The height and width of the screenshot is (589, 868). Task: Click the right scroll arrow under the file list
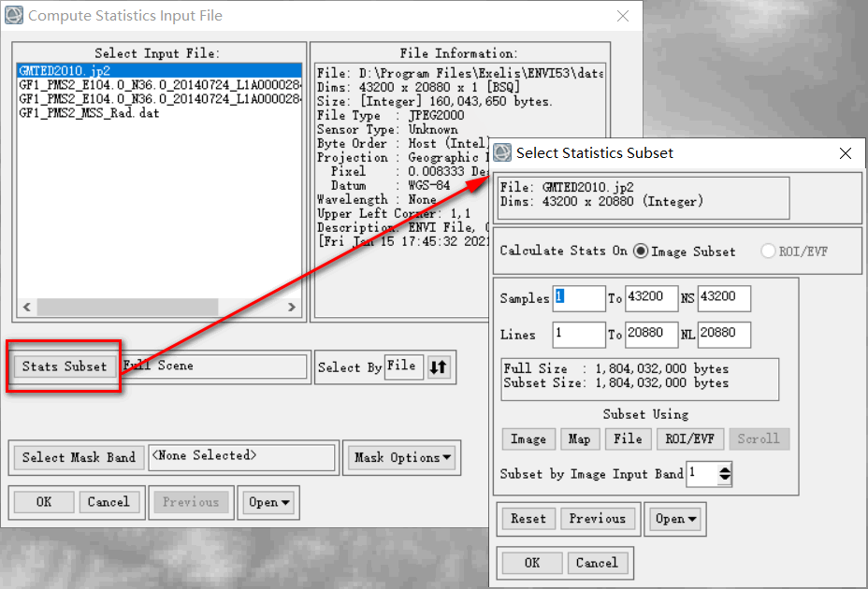(293, 306)
